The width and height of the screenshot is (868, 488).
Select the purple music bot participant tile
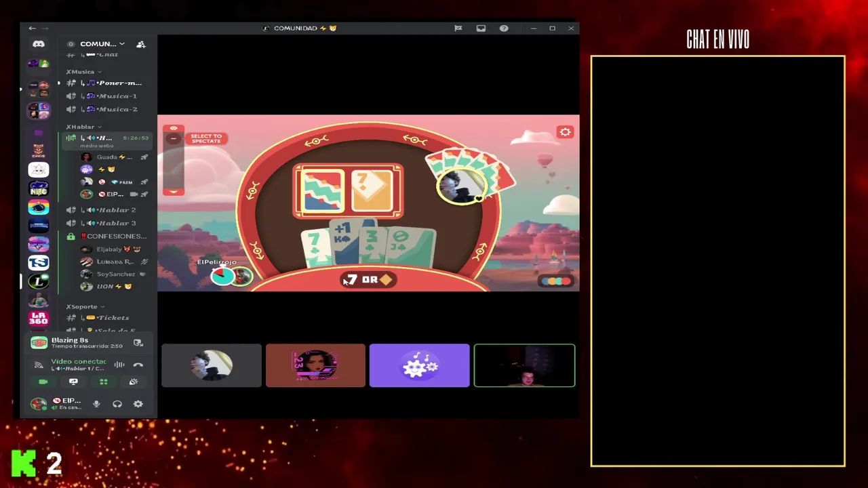[419, 365]
